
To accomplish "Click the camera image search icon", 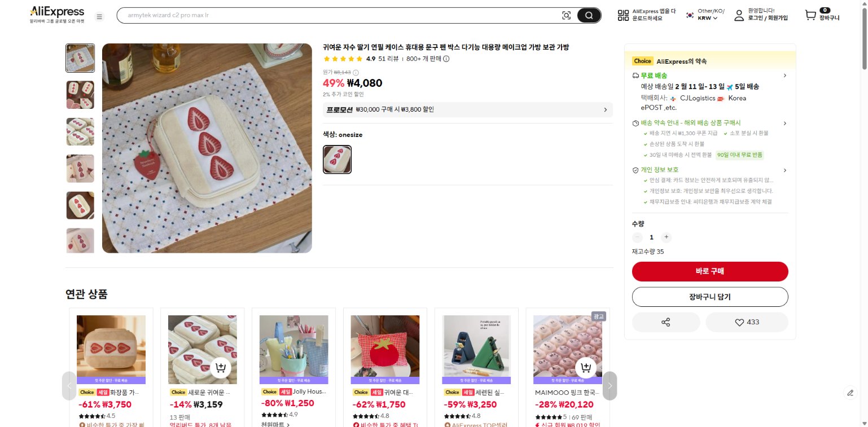I will coord(566,15).
